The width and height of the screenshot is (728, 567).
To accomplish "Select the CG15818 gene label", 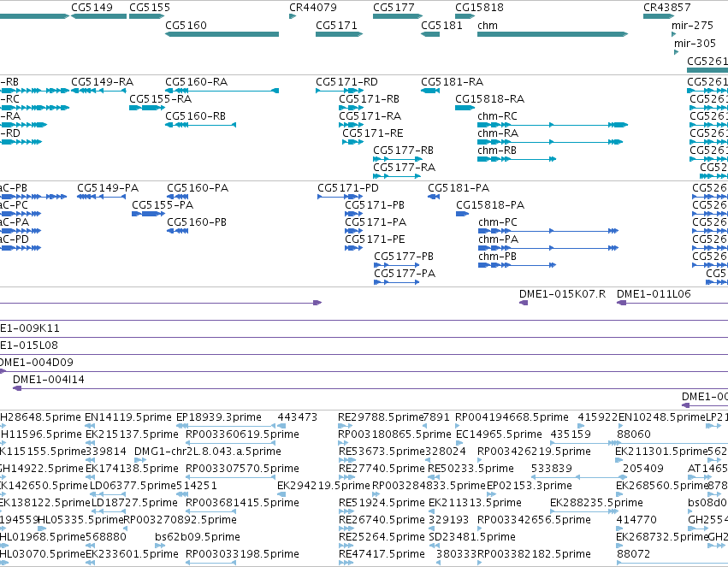I will 479,8.
